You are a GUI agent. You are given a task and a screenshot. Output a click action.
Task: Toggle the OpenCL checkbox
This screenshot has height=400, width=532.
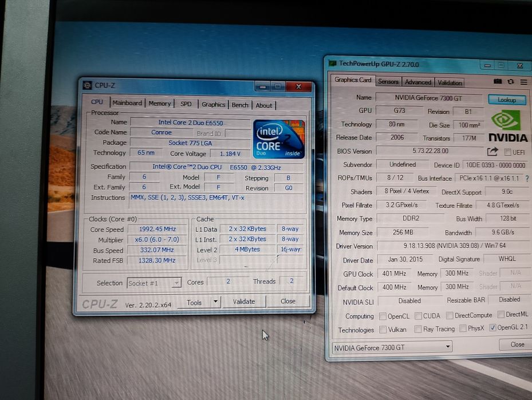pos(383,316)
